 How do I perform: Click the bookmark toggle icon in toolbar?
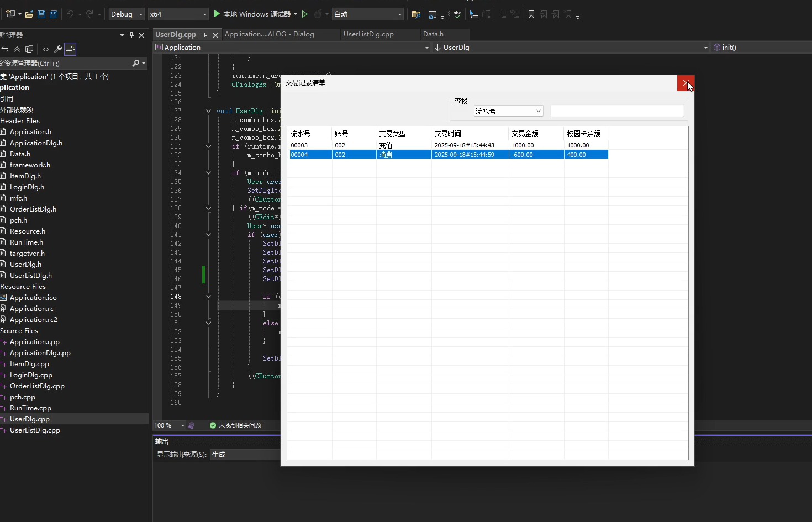coord(531,14)
